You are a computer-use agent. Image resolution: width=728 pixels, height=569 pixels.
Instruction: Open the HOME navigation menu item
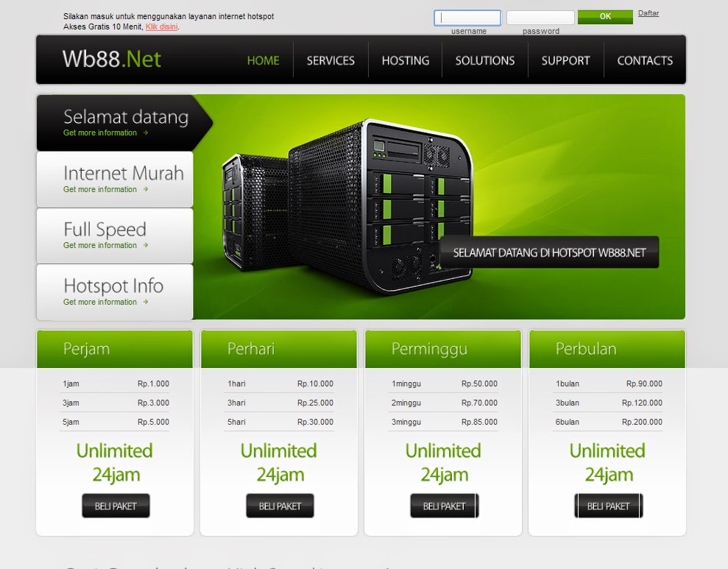click(263, 60)
